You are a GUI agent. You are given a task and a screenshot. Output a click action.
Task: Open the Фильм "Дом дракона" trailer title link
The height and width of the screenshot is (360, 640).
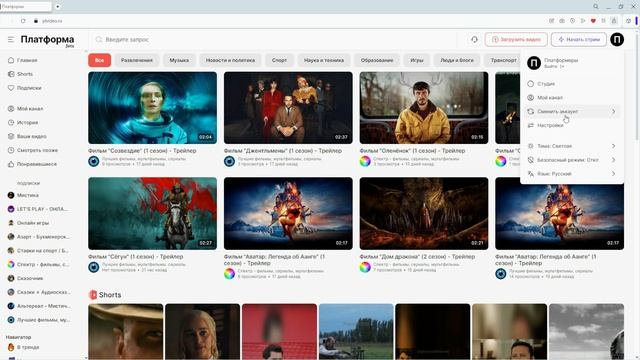(417, 256)
